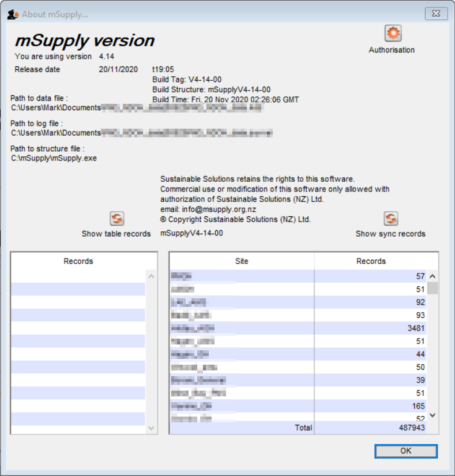Viewport: 455px width, 476px height.
Task: Click the left Records list scroll down arrow
Action: point(152,428)
